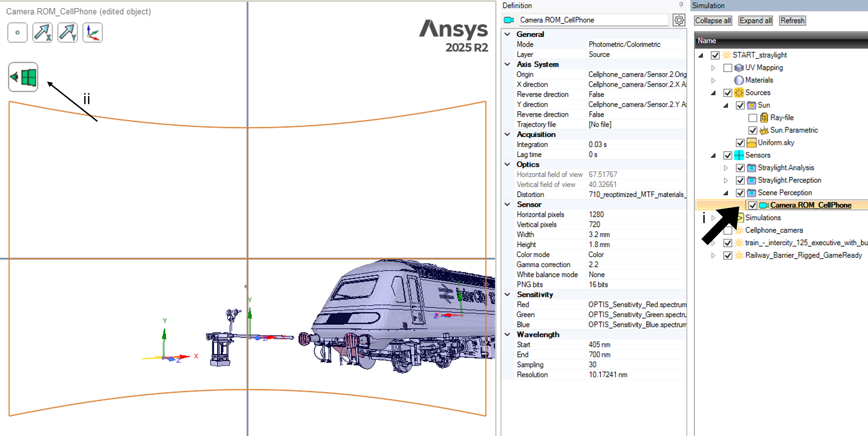
Task: Click the Materials sphere icon
Action: coord(739,80)
